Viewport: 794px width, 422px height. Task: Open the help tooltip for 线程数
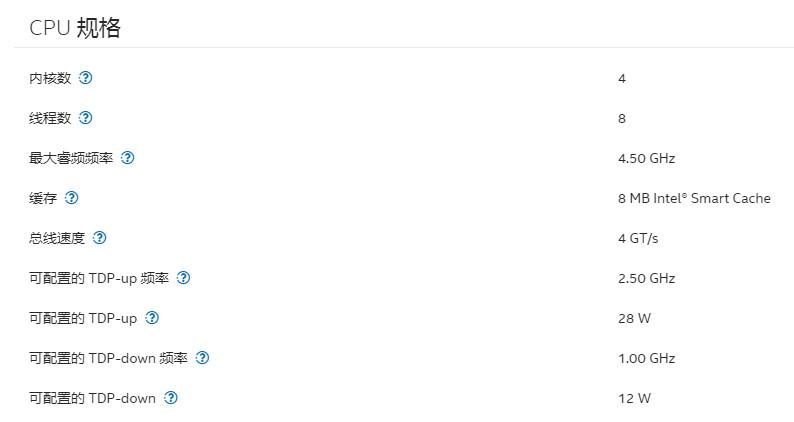tap(86, 118)
